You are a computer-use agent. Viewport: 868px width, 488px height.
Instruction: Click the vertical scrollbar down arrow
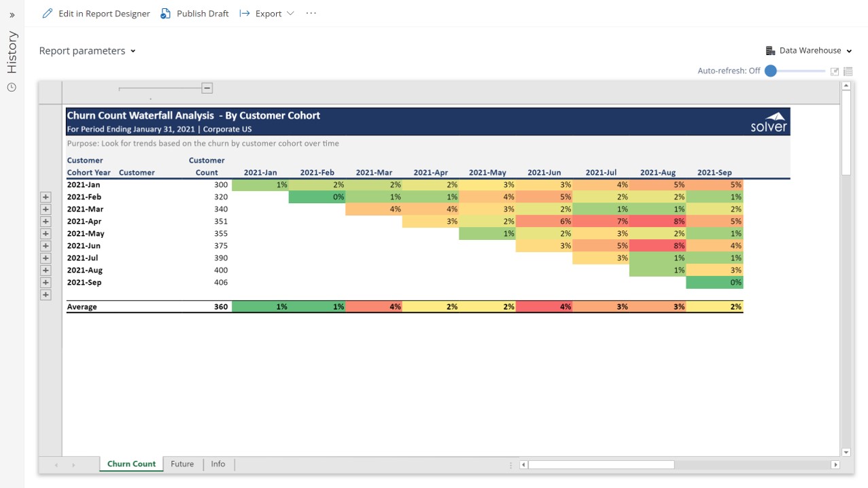tap(846, 452)
